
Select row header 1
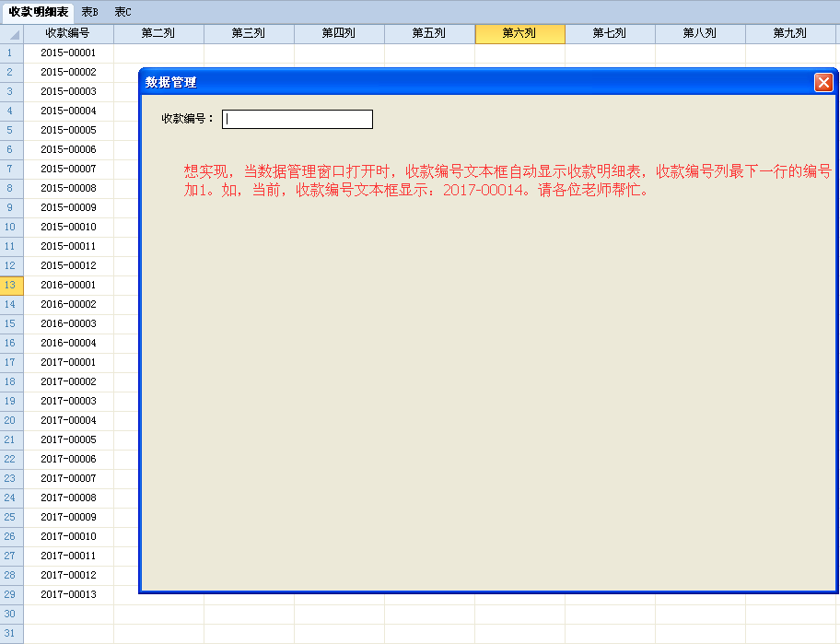(11, 53)
